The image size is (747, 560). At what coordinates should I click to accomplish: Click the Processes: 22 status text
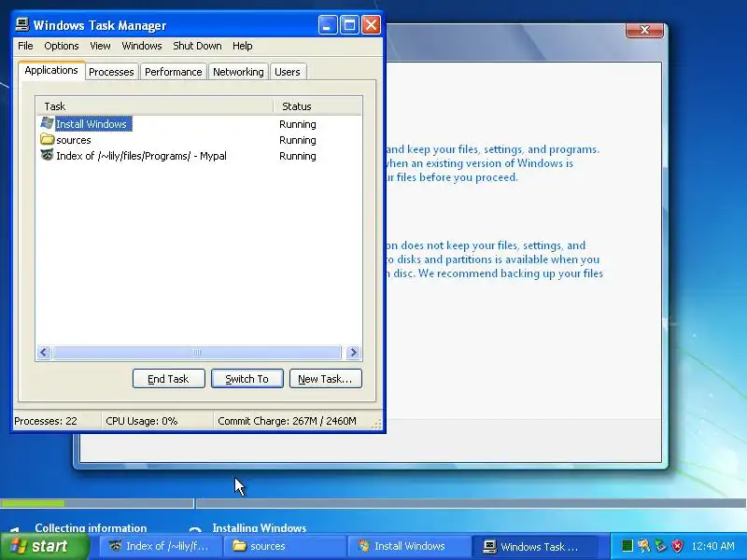[x=46, y=421]
